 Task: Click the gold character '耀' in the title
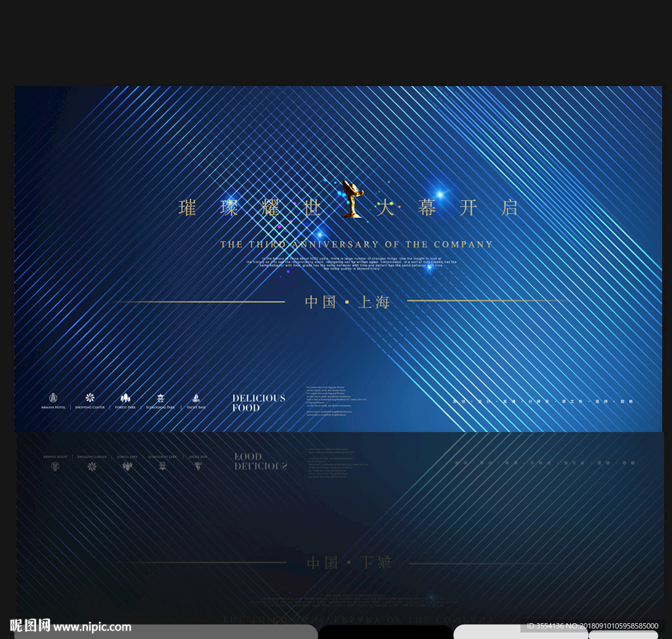pos(270,208)
